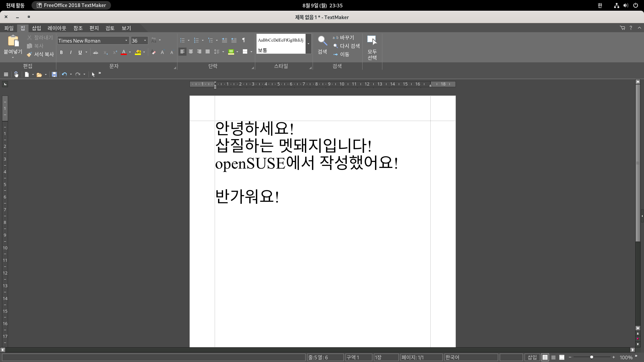Open the font size 36 dropdown
644x362 pixels.
pyautogui.click(x=145, y=41)
